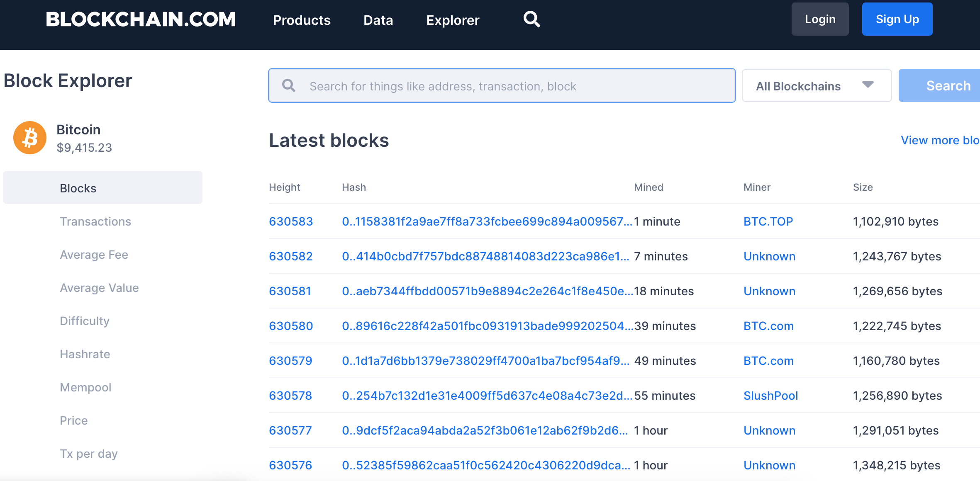Open the Explorer menu
980x481 pixels.
point(452,20)
